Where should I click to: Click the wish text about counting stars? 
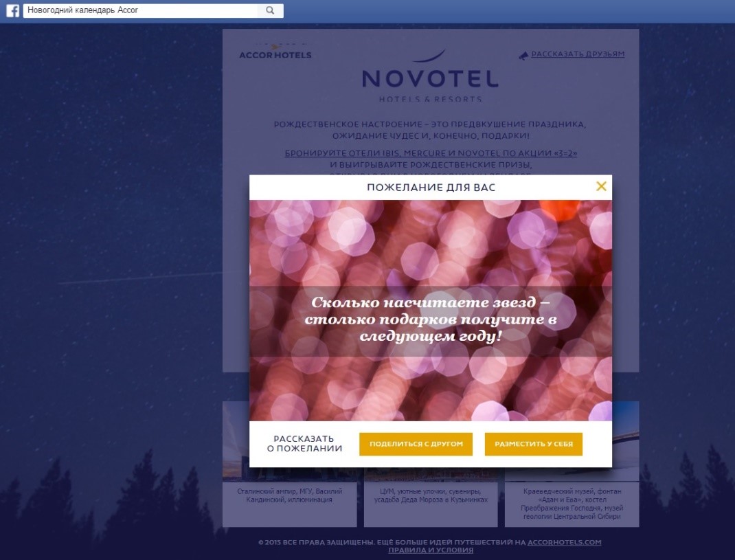coord(430,319)
